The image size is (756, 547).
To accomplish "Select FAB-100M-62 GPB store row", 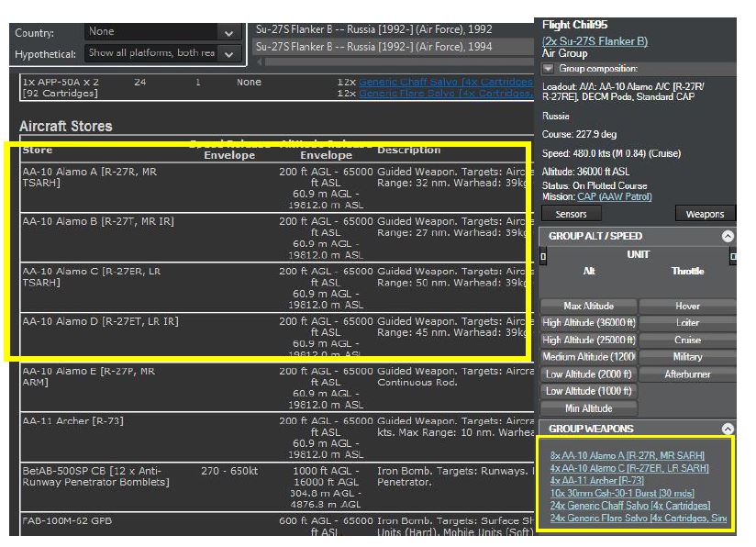I will [277, 525].
